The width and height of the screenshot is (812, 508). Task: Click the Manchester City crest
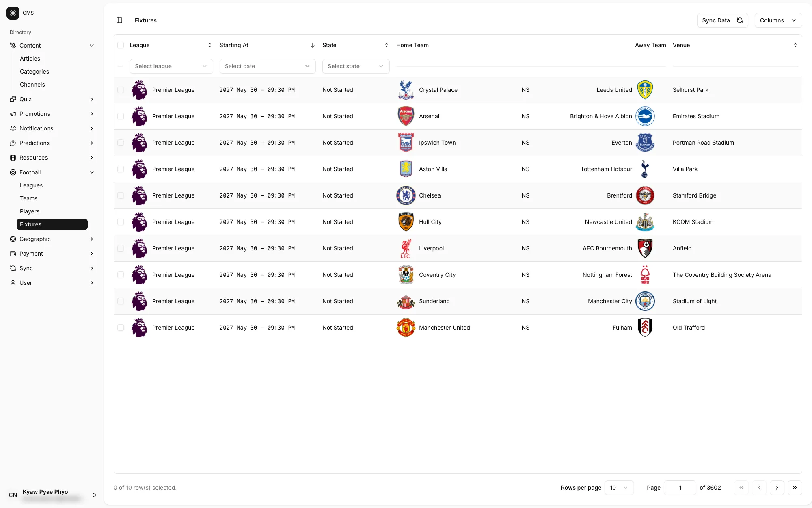(x=645, y=301)
